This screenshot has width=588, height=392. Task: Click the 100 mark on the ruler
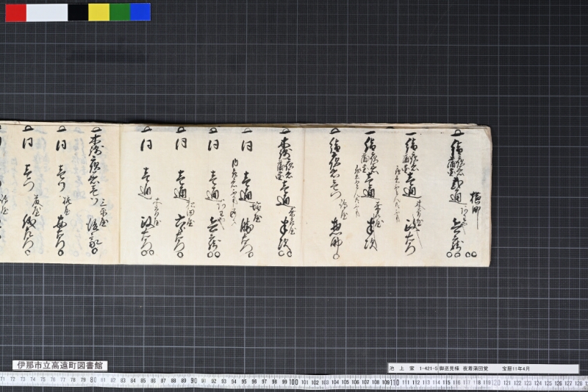tap(293, 382)
